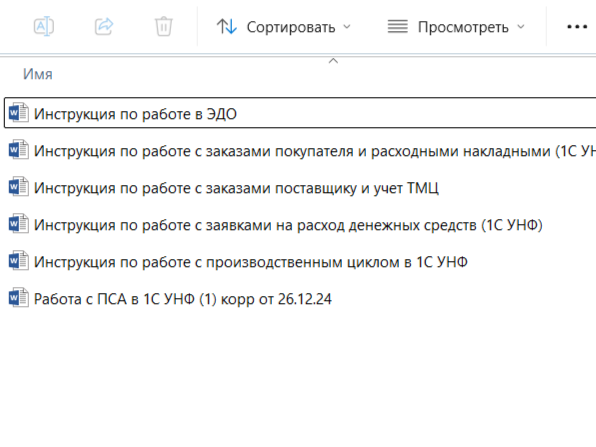Screen dimensions: 596x447
Task: Toggle sort direction arrow above Имя column
Action: (333, 61)
